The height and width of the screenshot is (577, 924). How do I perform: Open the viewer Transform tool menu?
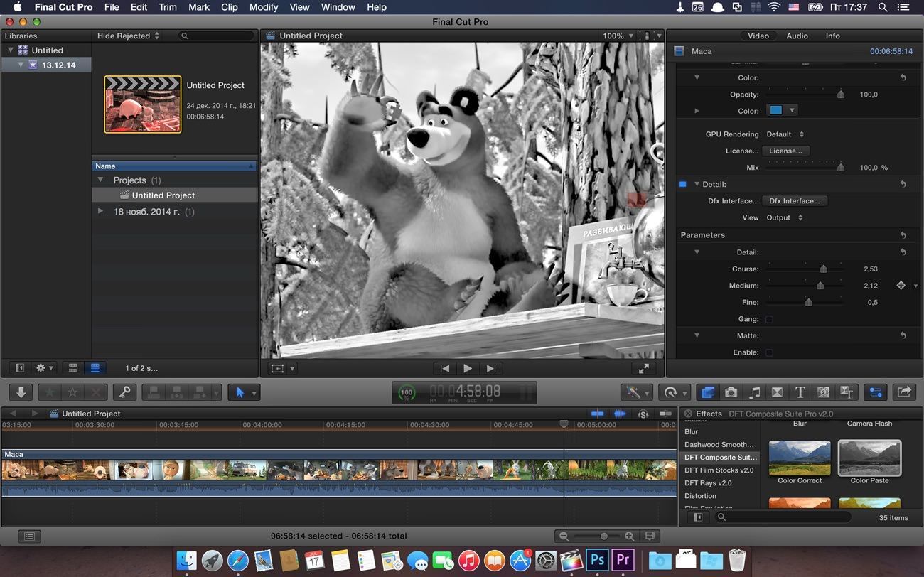pyautogui.click(x=282, y=368)
